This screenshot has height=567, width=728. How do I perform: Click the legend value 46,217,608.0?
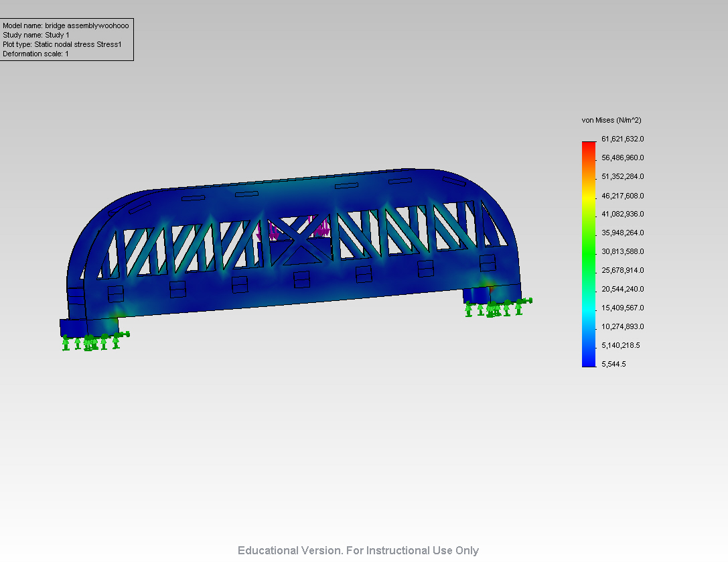point(623,196)
